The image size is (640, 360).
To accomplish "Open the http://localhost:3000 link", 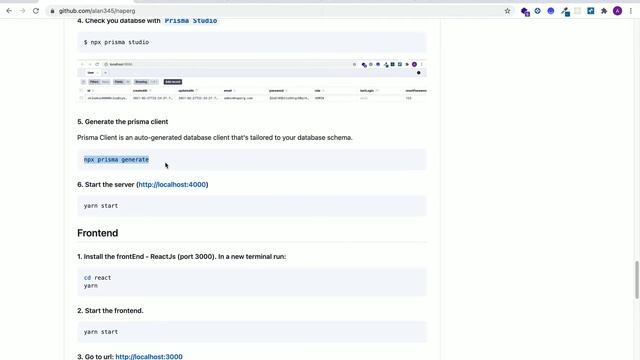I will click(149, 356).
